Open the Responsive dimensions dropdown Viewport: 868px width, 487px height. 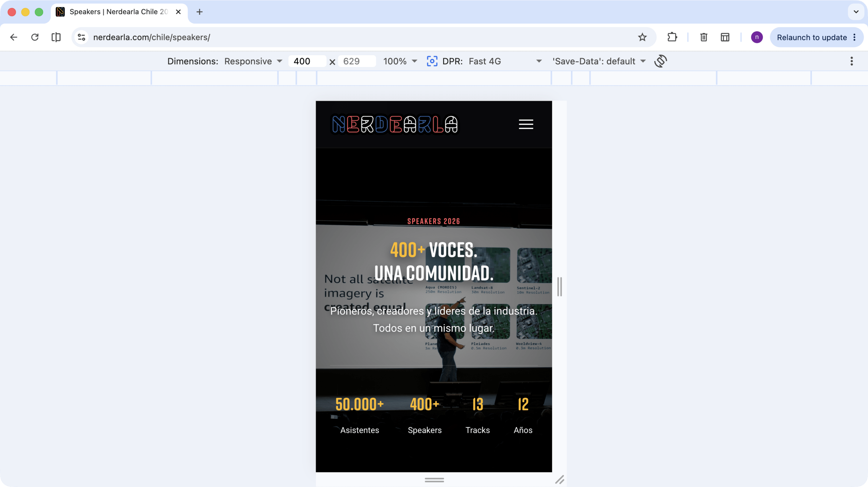[x=253, y=61]
